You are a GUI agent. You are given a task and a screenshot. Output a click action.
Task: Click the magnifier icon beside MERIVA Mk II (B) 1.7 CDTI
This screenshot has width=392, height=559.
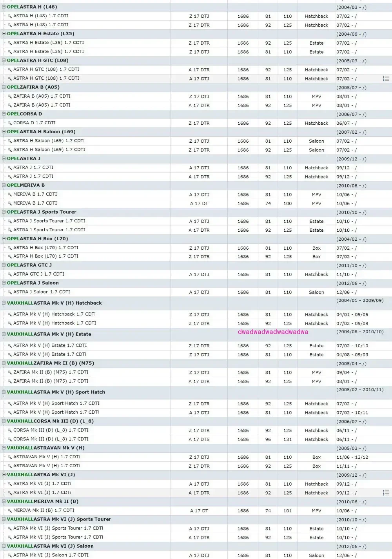pos(10,511)
